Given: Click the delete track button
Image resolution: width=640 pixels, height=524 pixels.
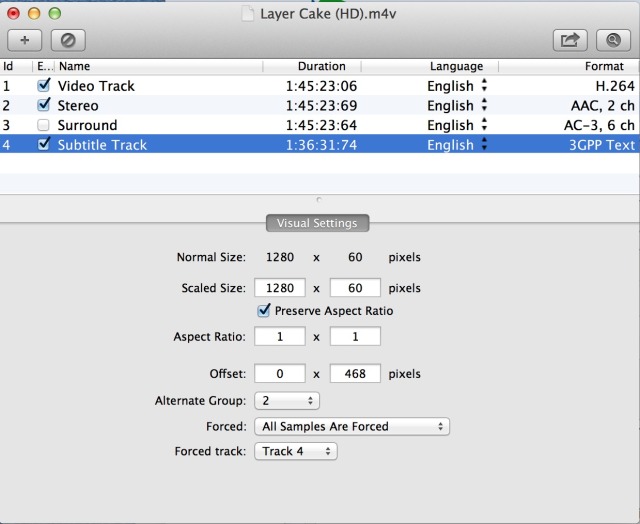Looking at the screenshot, I should pyautogui.click(x=68, y=40).
